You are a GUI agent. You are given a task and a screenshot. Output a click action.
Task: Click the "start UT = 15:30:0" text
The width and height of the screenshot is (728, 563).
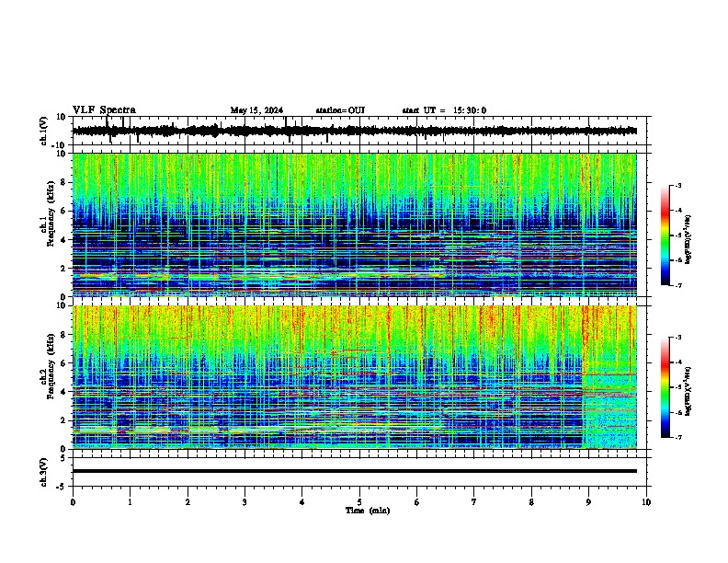point(444,110)
